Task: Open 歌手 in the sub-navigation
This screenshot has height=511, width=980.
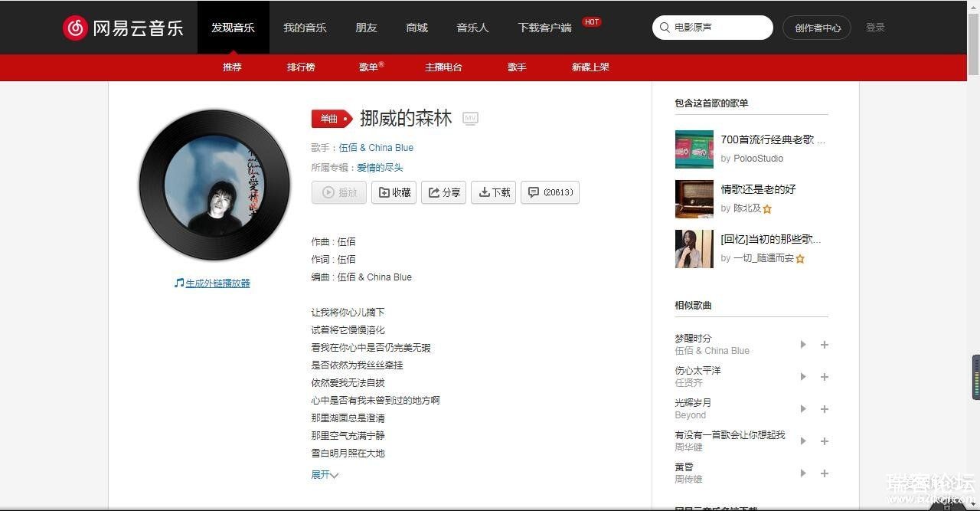Action: click(x=517, y=67)
